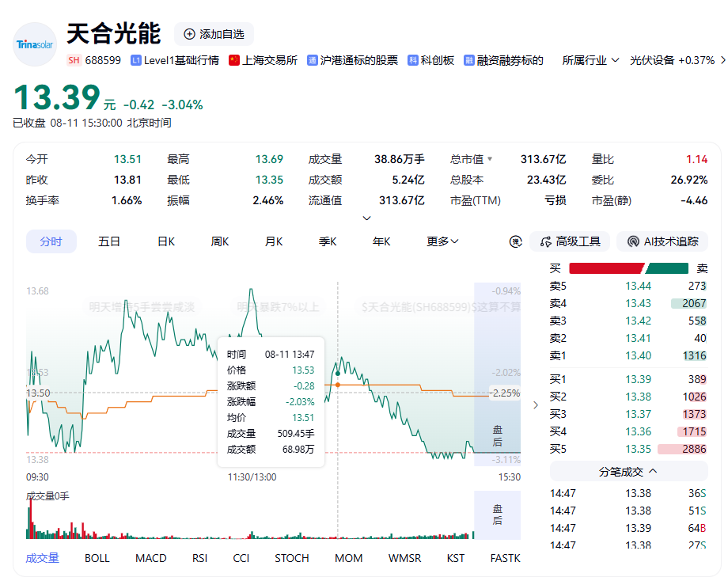
Task: Collapse the 分笔成交 panel
Action: [x=628, y=472]
